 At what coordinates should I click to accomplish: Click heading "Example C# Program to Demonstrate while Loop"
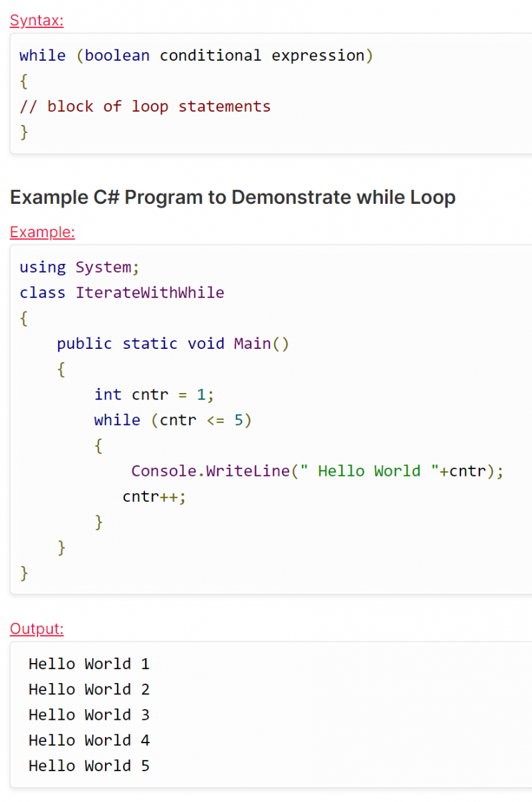(x=233, y=197)
